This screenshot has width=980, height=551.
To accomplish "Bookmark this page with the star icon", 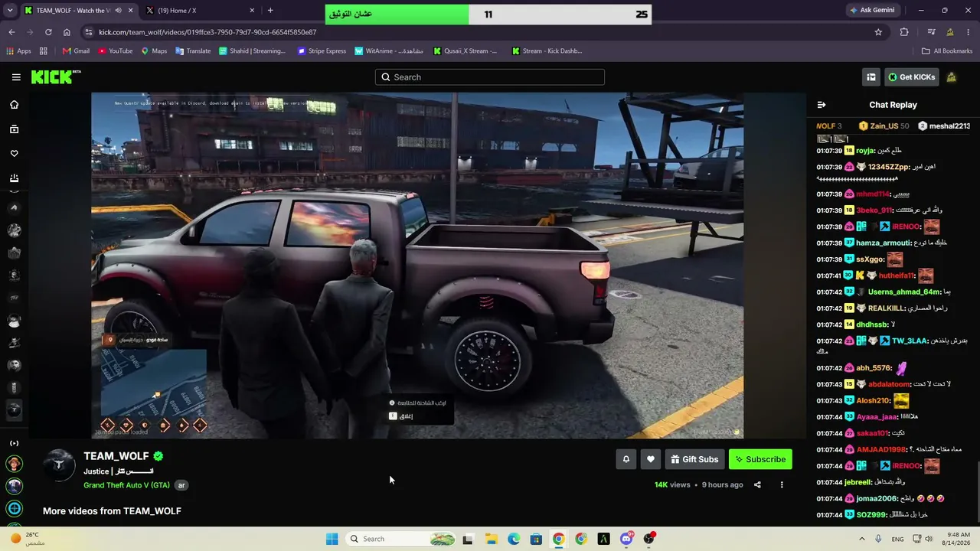I will 878,32.
